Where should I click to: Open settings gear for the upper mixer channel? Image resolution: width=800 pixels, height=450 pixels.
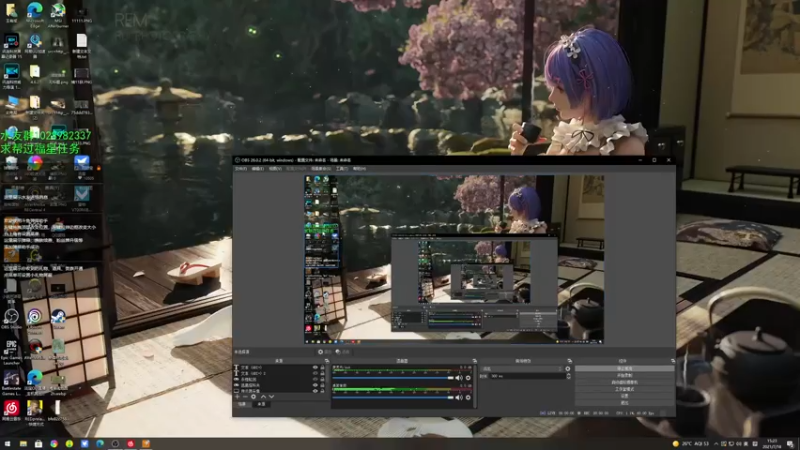(468, 378)
